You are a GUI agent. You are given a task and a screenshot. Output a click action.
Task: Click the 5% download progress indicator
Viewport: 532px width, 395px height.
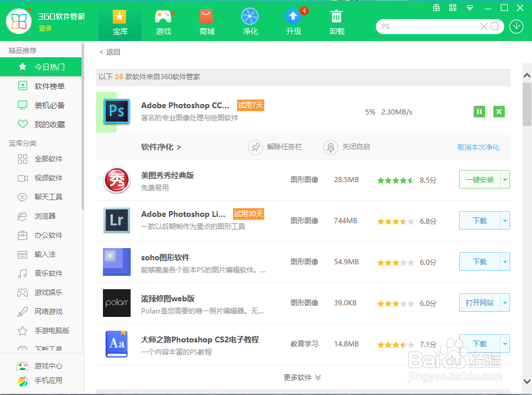click(x=370, y=112)
